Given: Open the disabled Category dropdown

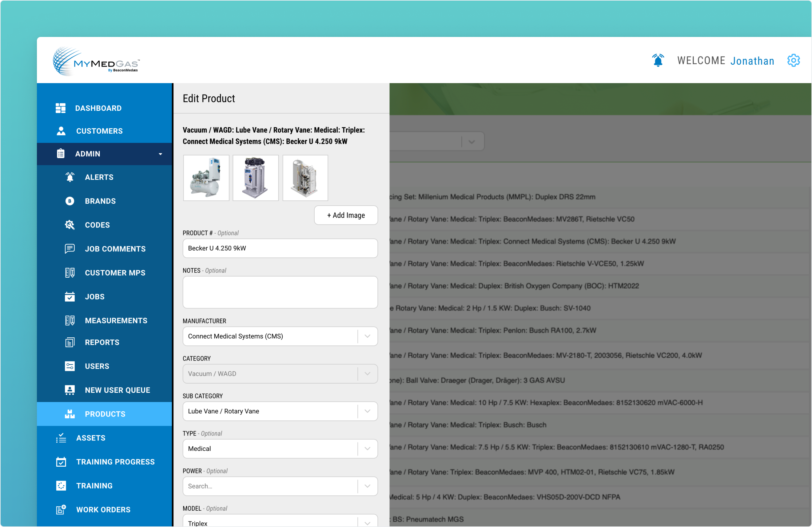Looking at the screenshot, I should point(280,374).
